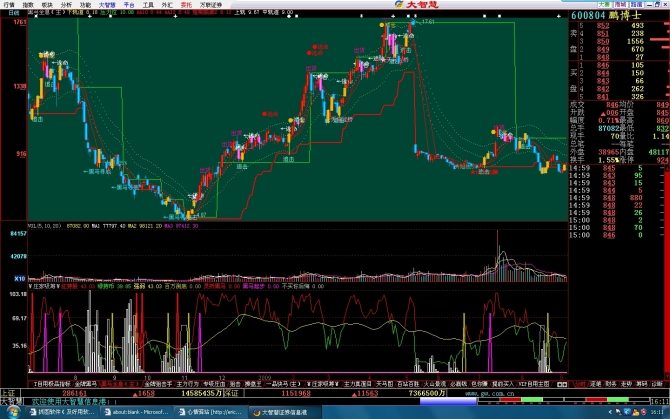670x419 pixels.
Task: Open the 工具 menu in menu bar
Action: [147, 4]
